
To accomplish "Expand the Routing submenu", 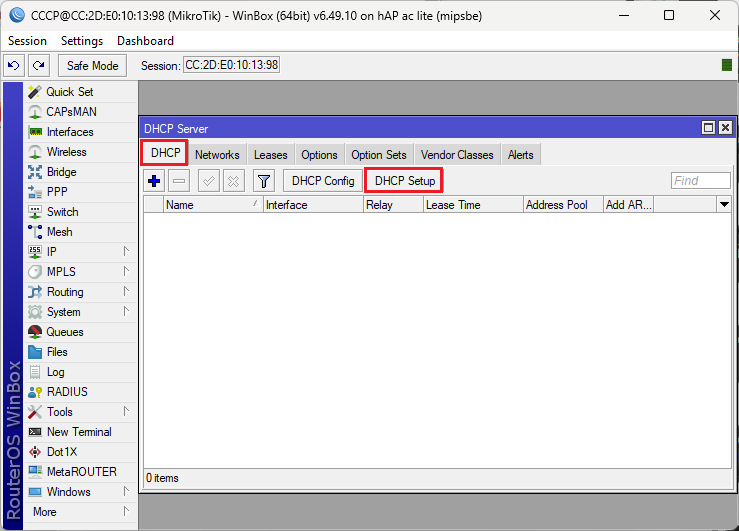I will 81,292.
